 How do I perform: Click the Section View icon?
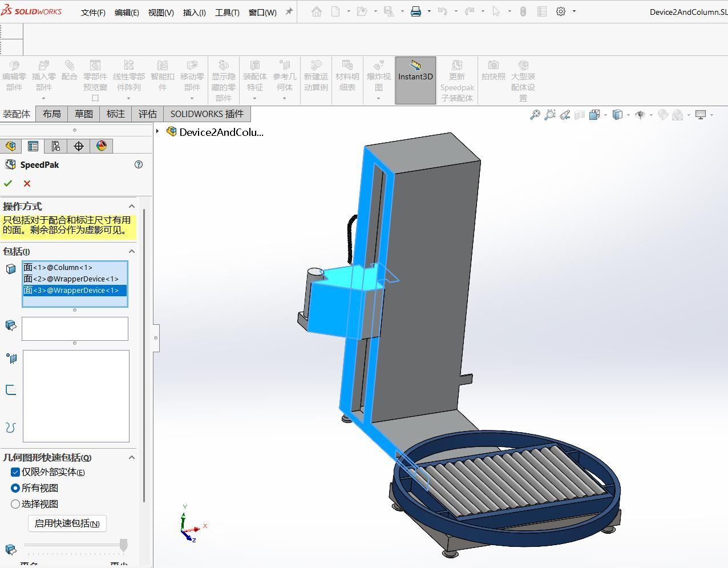(x=580, y=115)
